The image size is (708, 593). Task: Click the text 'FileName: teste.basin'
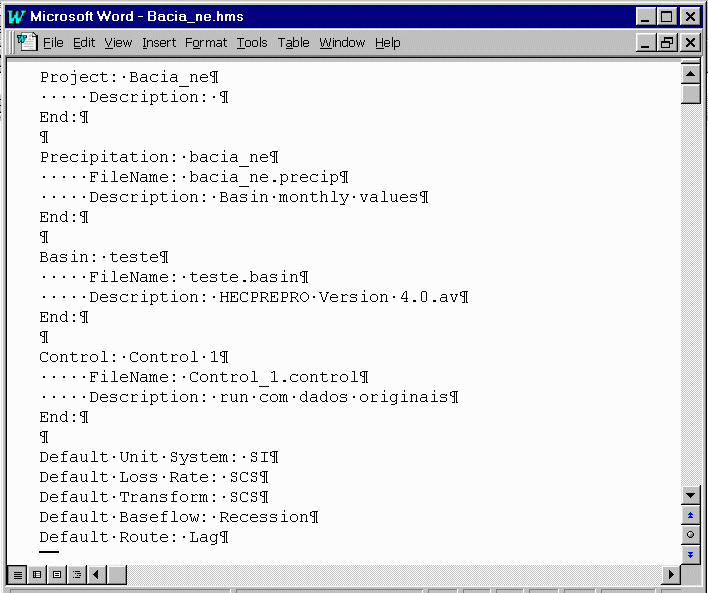[x=199, y=277]
